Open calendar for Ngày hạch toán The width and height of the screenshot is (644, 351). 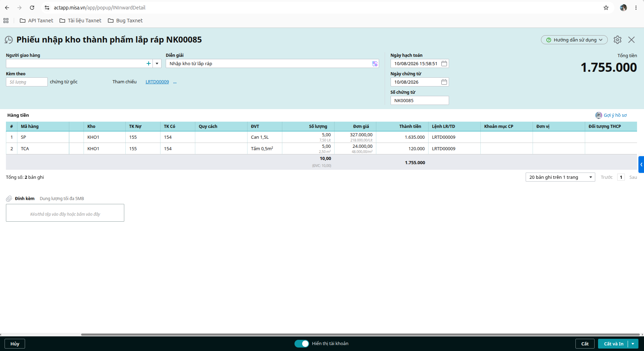tap(444, 63)
